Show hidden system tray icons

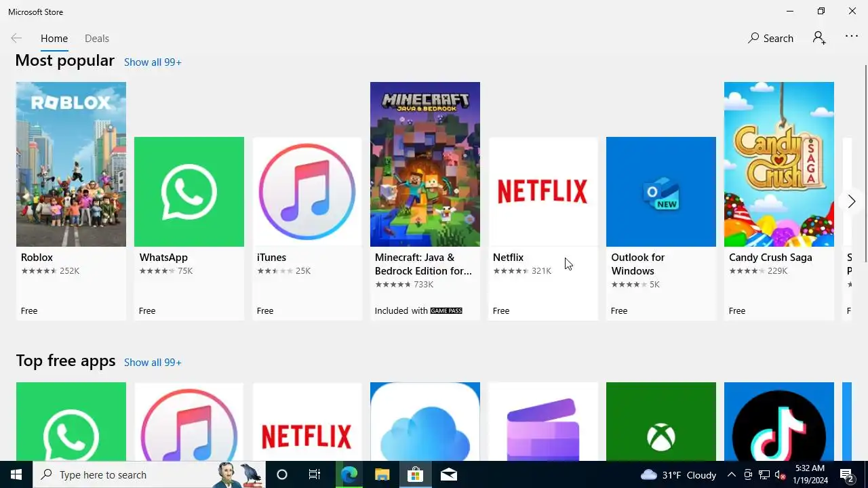pos(731,474)
